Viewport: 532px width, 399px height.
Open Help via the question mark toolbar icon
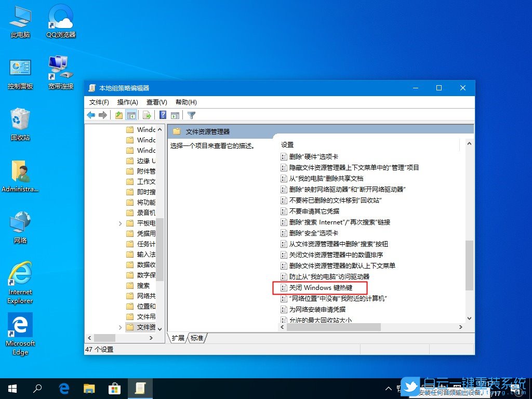(162, 114)
